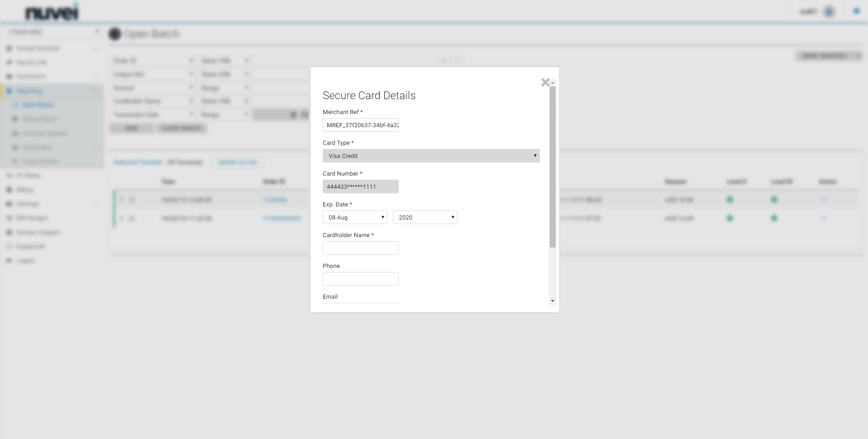Focus the Cardholder Name text field
Screen dimensions: 868x439
coord(360,248)
